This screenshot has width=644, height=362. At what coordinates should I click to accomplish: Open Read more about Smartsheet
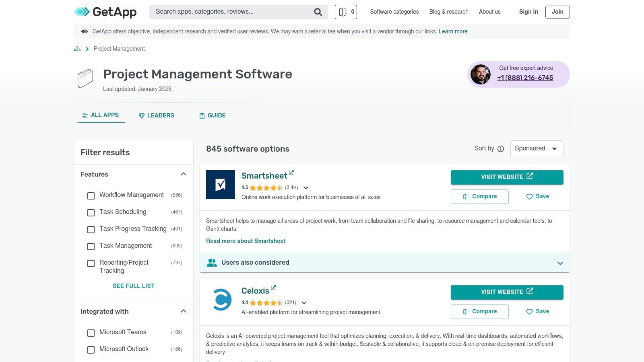point(246,241)
